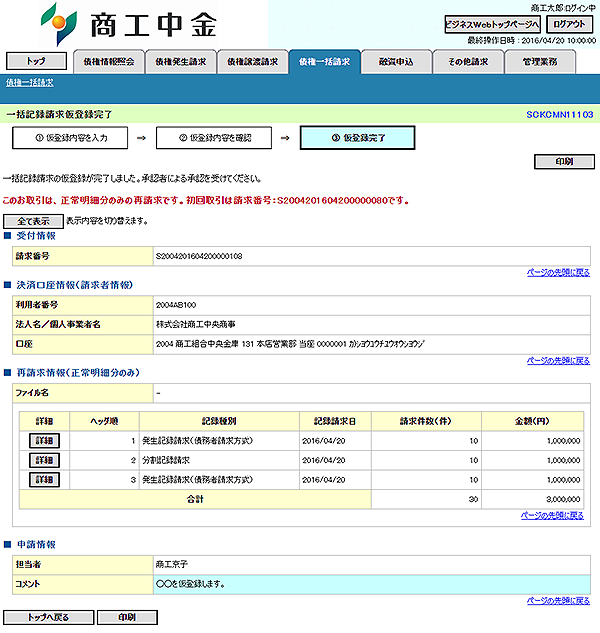Click the top 印刷 button
This screenshot has width=600, height=633.
click(564, 161)
